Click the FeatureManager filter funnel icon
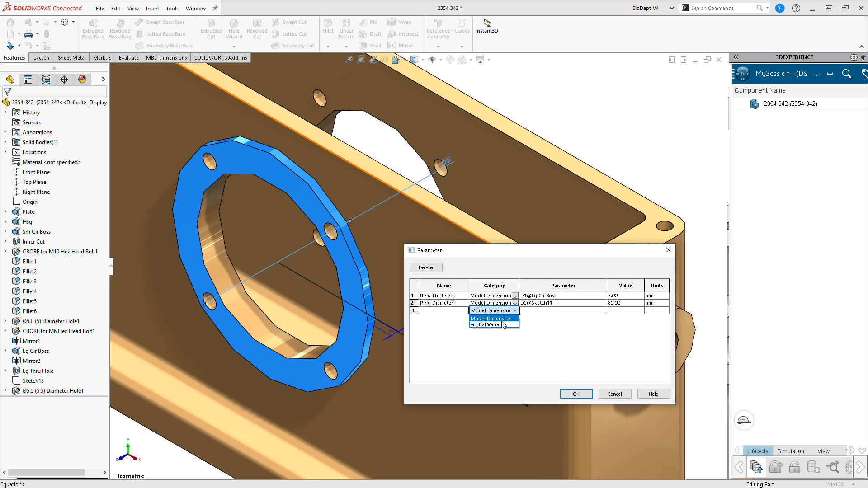 7,92
